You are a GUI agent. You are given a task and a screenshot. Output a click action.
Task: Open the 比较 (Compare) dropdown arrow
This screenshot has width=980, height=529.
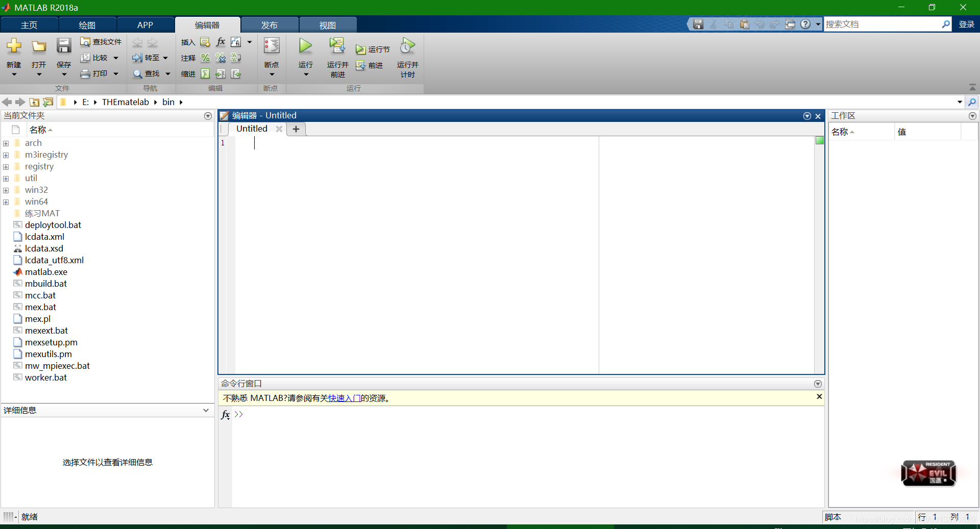(116, 58)
